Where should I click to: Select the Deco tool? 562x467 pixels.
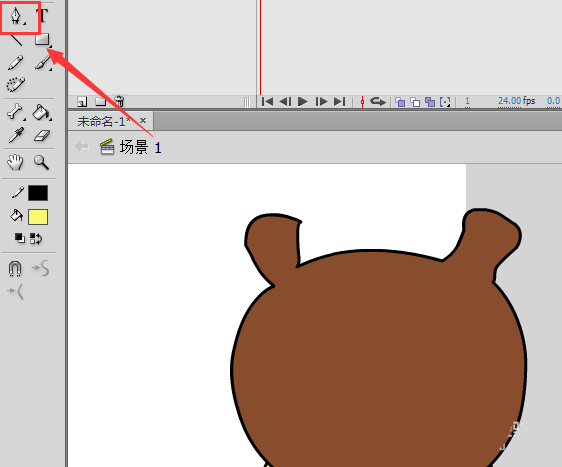click(x=15, y=85)
